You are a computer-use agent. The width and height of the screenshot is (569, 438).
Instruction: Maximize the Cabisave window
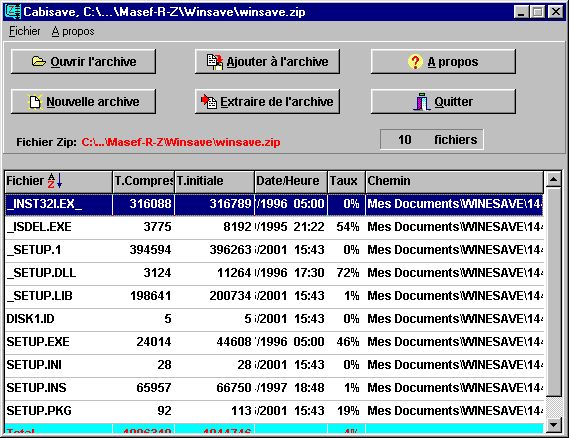coord(537,12)
